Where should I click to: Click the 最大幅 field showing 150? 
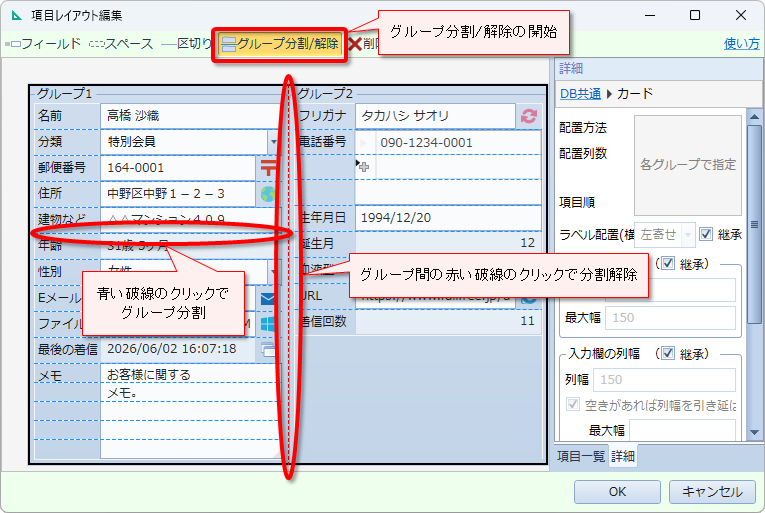(x=670, y=318)
